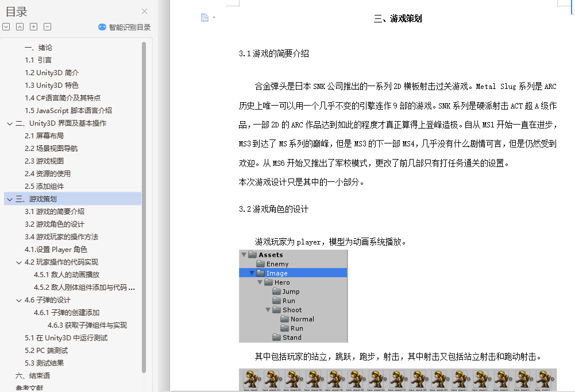The height and width of the screenshot is (392, 575).
Task: Collapse the 三、游戏策划 chevron in the outline
Action: click(x=10, y=199)
